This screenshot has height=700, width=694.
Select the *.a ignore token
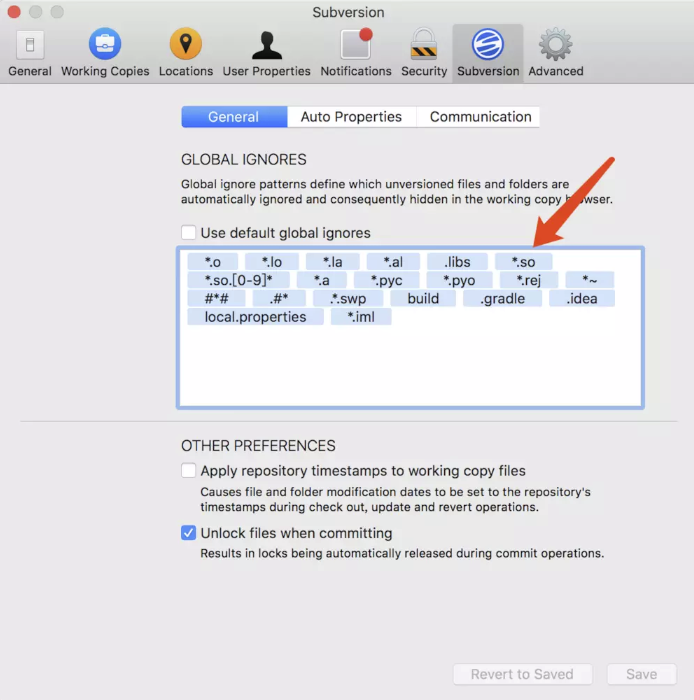[322, 280]
